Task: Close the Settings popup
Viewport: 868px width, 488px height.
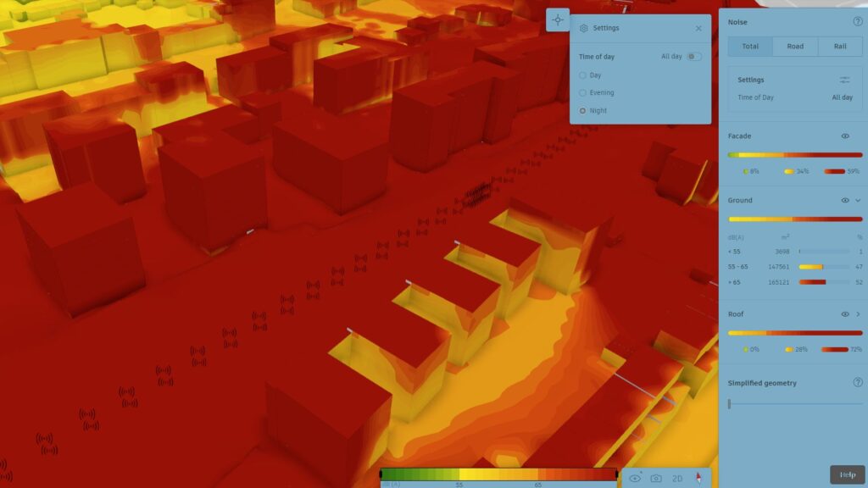Action: point(698,28)
